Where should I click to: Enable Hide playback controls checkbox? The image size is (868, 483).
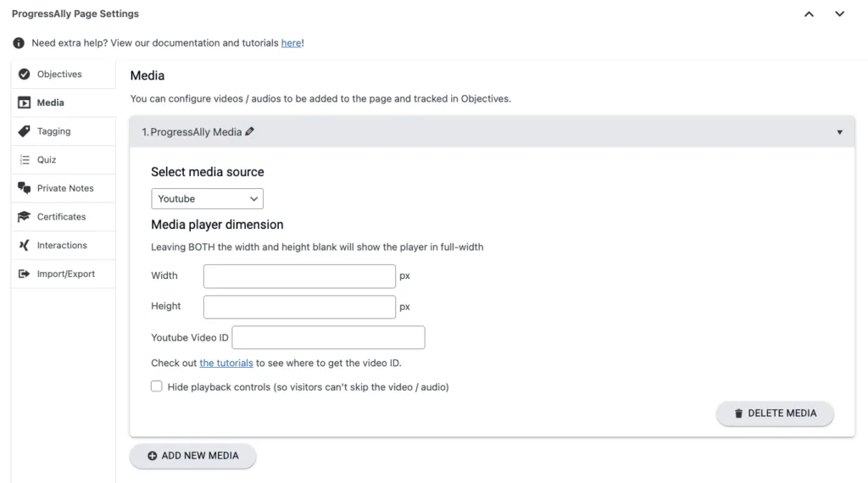click(x=157, y=386)
